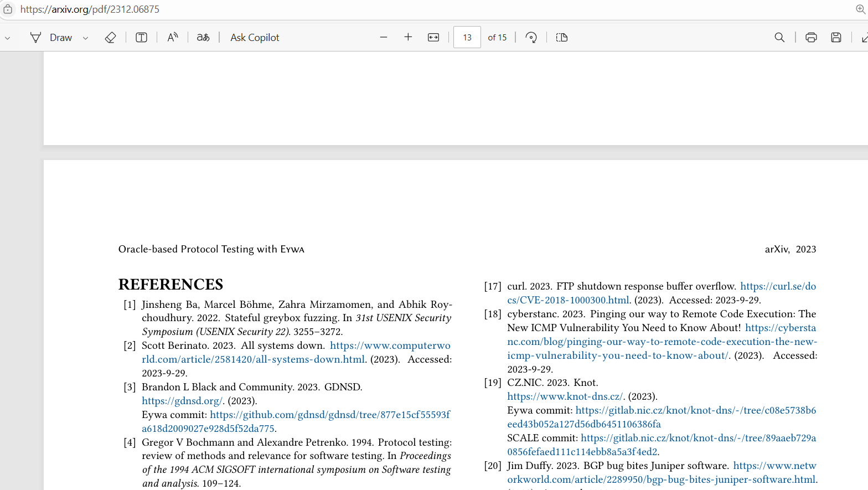868x490 pixels.
Task: View site information lock icon
Action: tap(8, 9)
